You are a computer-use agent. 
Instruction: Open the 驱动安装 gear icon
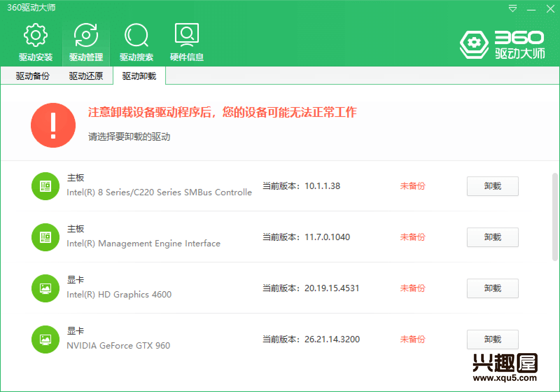pyautogui.click(x=35, y=35)
